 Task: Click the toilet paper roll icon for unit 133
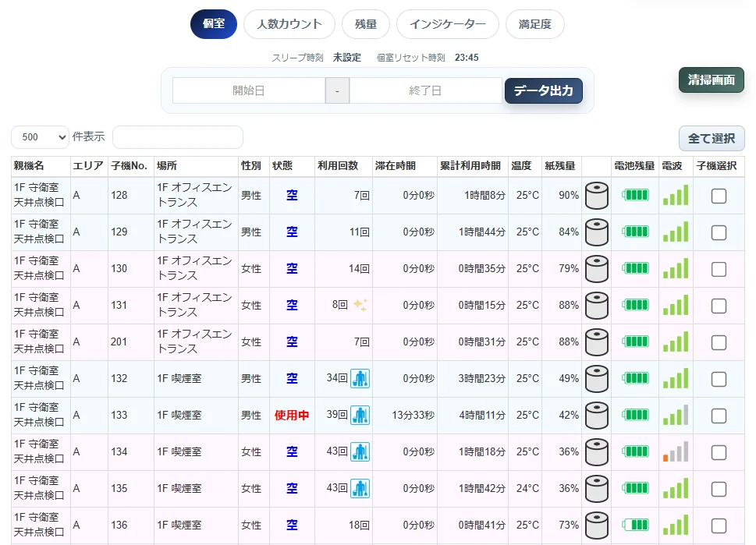(x=596, y=416)
